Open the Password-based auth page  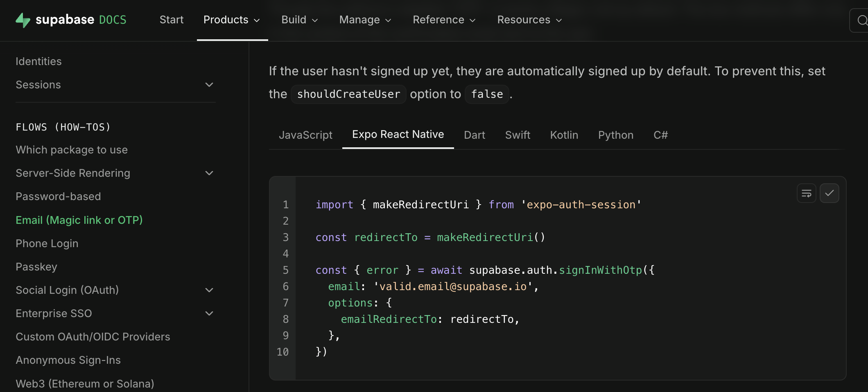(58, 196)
